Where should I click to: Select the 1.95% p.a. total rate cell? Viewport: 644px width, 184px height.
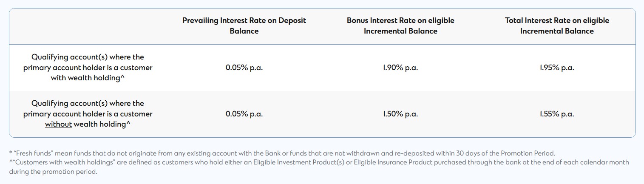[557, 68]
